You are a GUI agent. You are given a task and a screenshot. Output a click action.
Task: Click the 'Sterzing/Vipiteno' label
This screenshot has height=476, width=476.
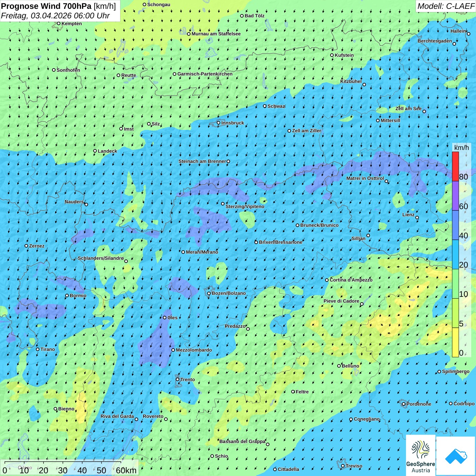(245, 206)
